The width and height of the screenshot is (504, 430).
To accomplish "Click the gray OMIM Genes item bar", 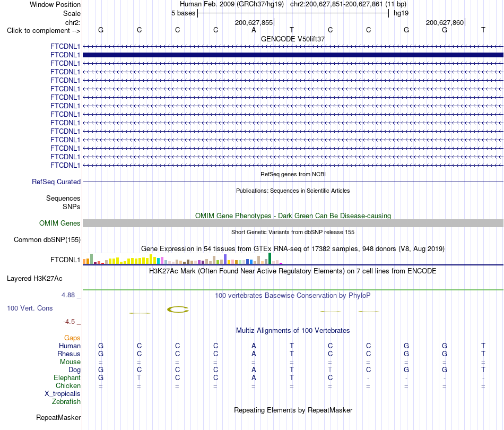I will (x=293, y=223).
